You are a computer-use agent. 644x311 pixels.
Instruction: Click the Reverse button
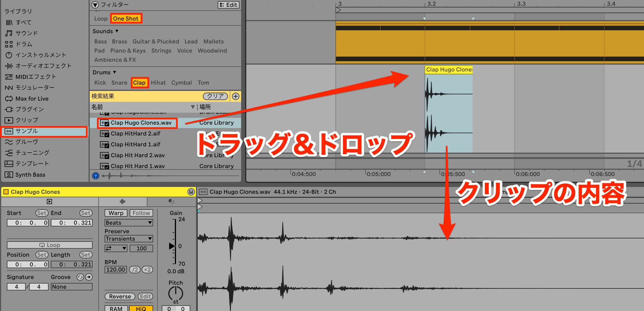[120, 296]
